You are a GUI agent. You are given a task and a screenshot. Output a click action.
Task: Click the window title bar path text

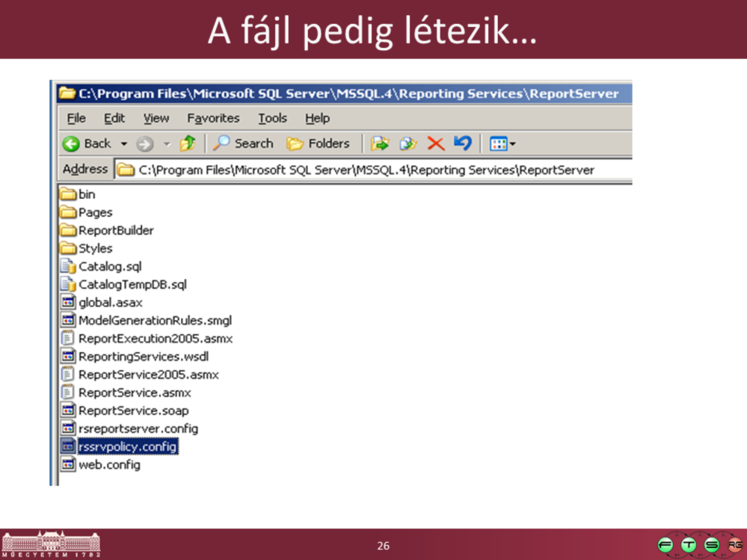[348, 93]
